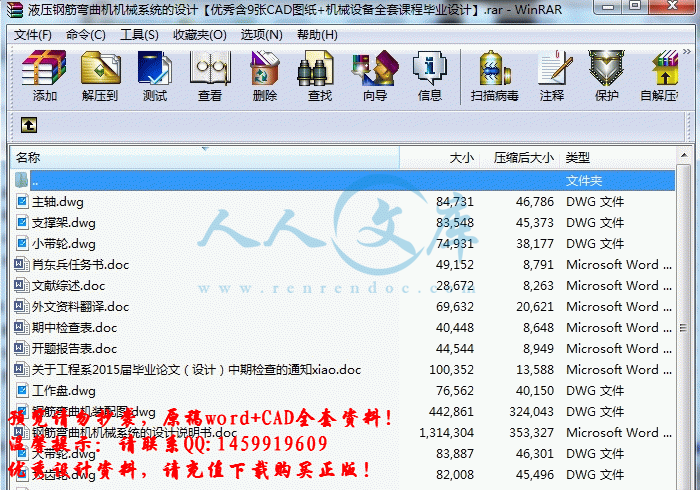Sort by 大小 column header
This screenshot has height=490, width=700.
point(439,158)
